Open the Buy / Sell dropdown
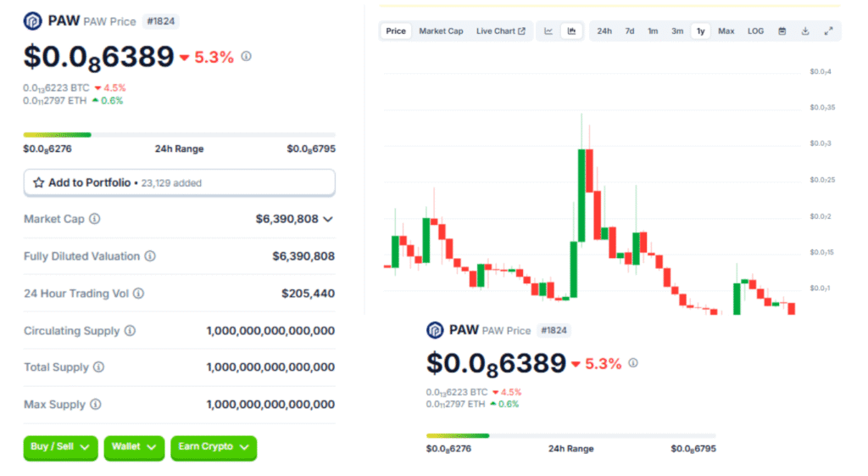 [61, 447]
